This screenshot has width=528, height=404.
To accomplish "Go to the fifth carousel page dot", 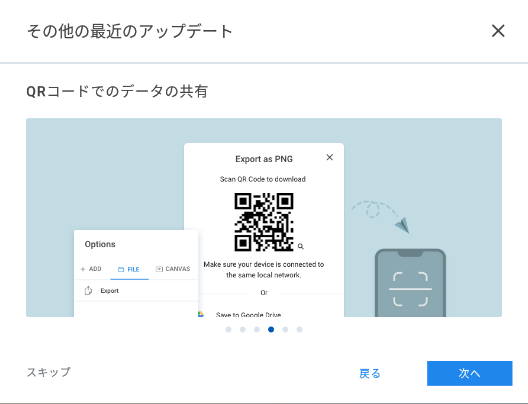I will (x=285, y=329).
